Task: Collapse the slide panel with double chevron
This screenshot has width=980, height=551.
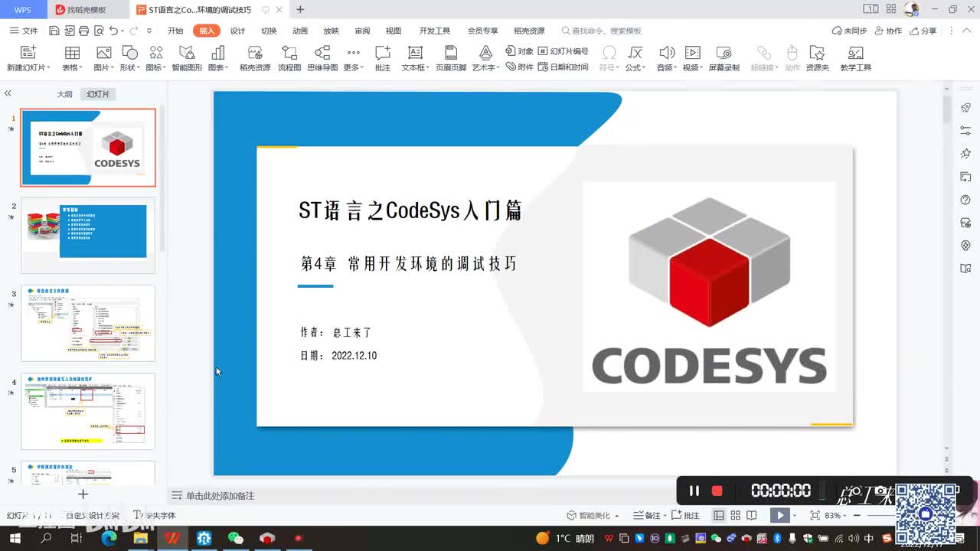Action: point(8,93)
